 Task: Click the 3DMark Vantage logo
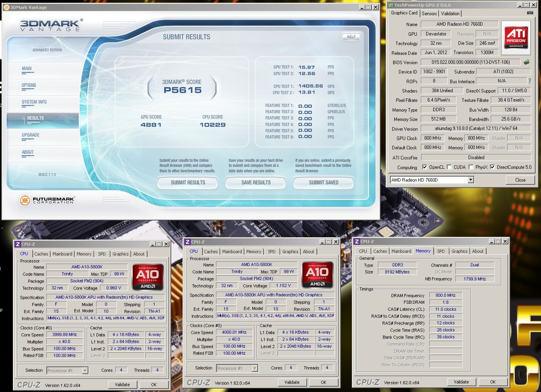(x=51, y=25)
